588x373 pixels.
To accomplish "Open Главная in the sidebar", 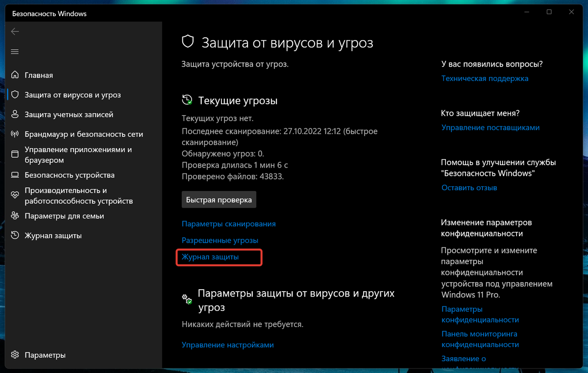I will coord(39,75).
